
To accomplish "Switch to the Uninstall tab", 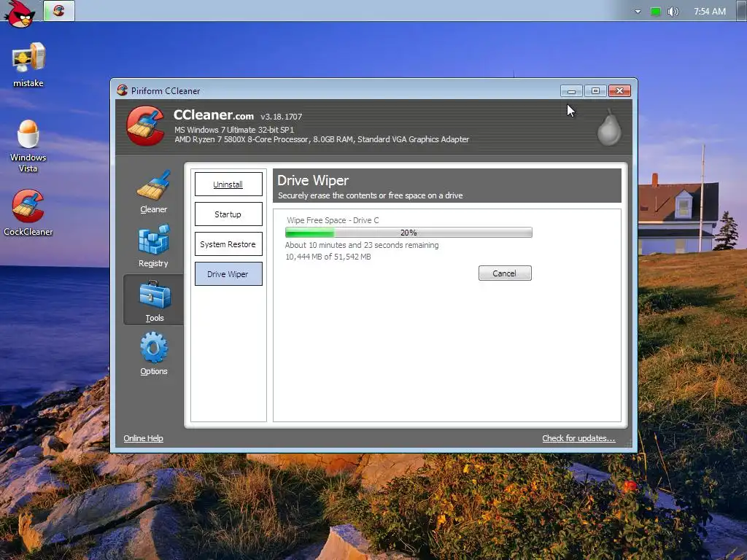I will tap(228, 184).
